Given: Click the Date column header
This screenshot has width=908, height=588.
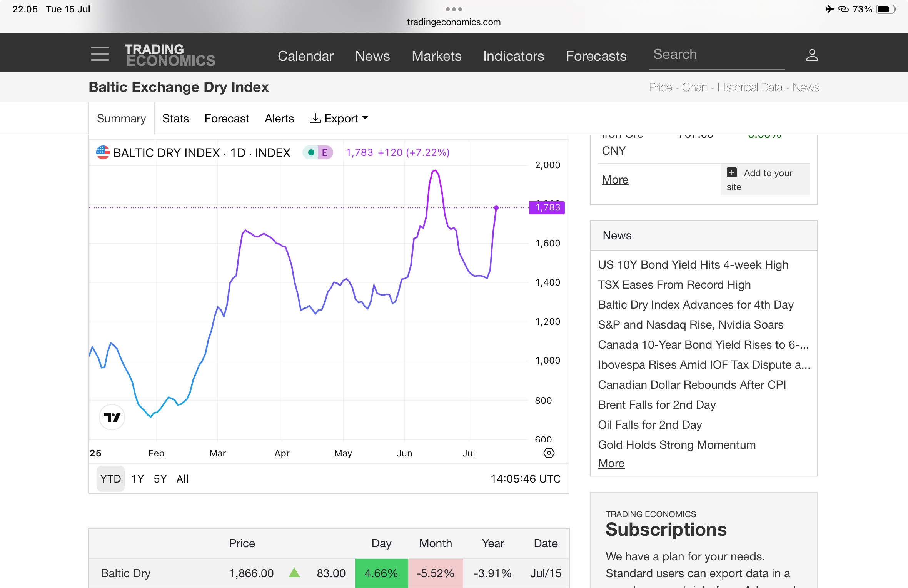Looking at the screenshot, I should point(546,543).
